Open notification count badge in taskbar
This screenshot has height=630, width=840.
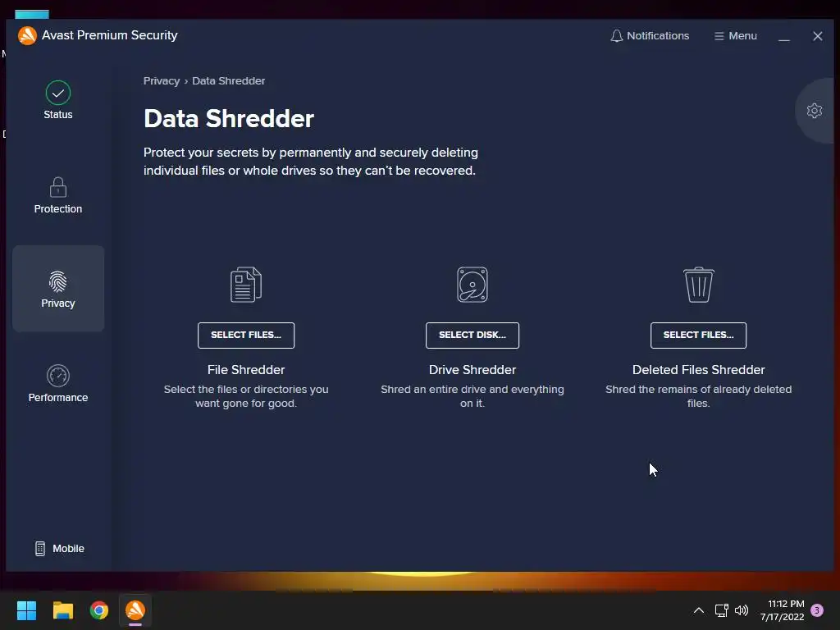click(x=817, y=610)
